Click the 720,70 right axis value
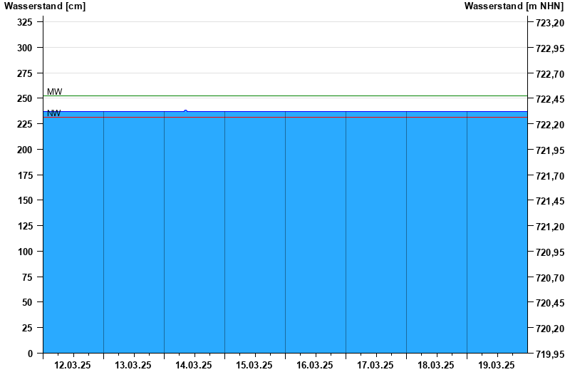The width and height of the screenshot is (570, 392). [550, 277]
